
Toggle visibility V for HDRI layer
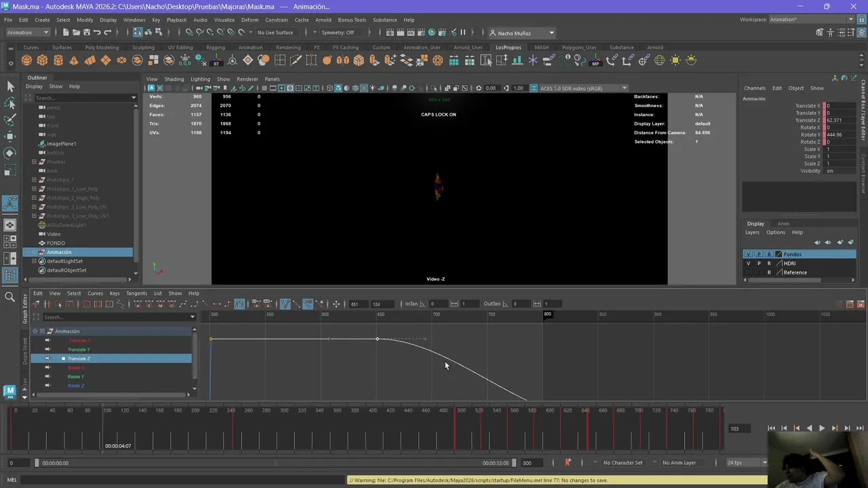click(x=748, y=263)
